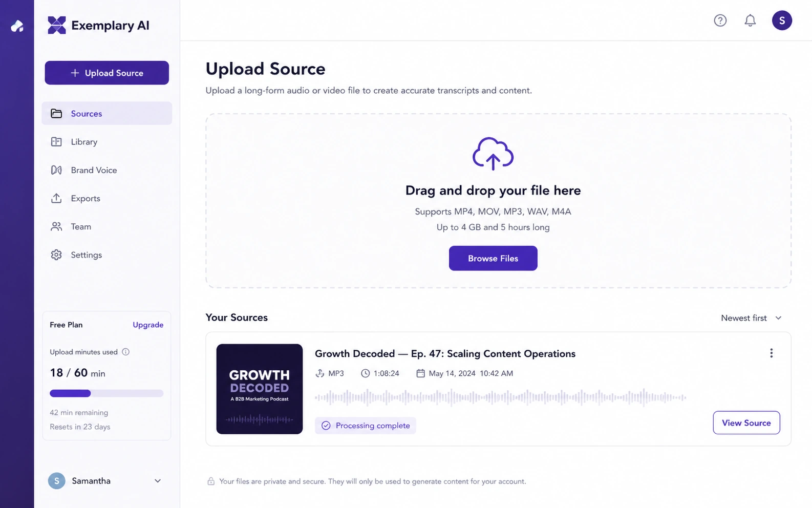Image resolution: width=812 pixels, height=508 pixels.
Task: Open Team in sidebar
Action: coord(106,226)
